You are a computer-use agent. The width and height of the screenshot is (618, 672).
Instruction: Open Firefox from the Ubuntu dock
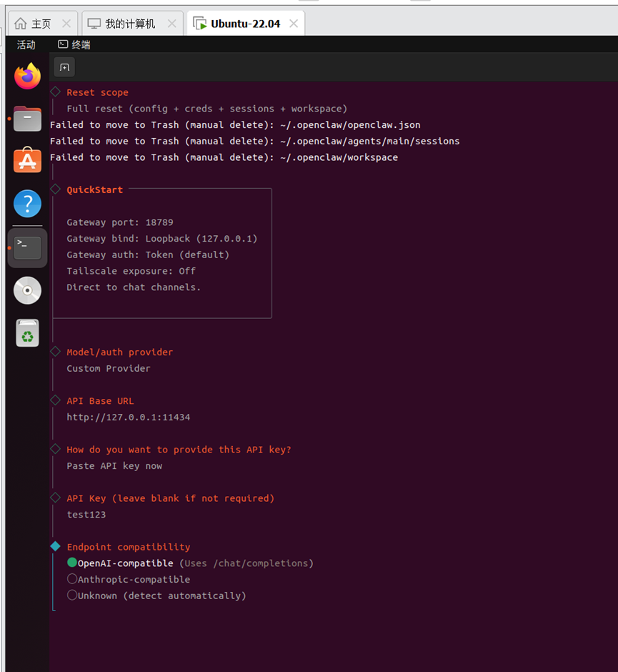click(x=27, y=76)
